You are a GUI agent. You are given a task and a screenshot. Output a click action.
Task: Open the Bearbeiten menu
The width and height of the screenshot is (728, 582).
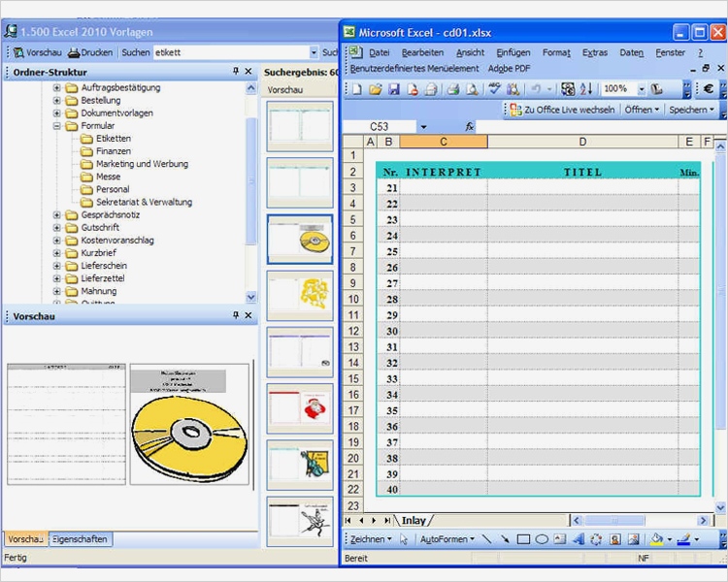(422, 52)
